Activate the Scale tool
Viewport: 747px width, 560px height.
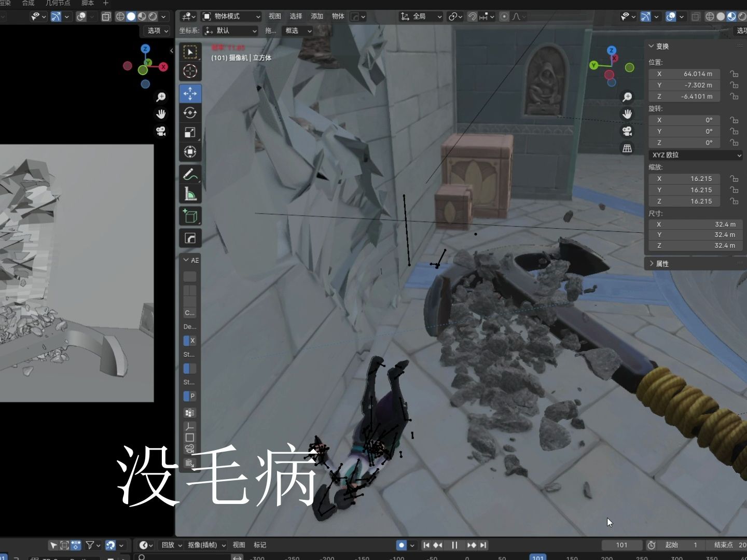click(190, 132)
